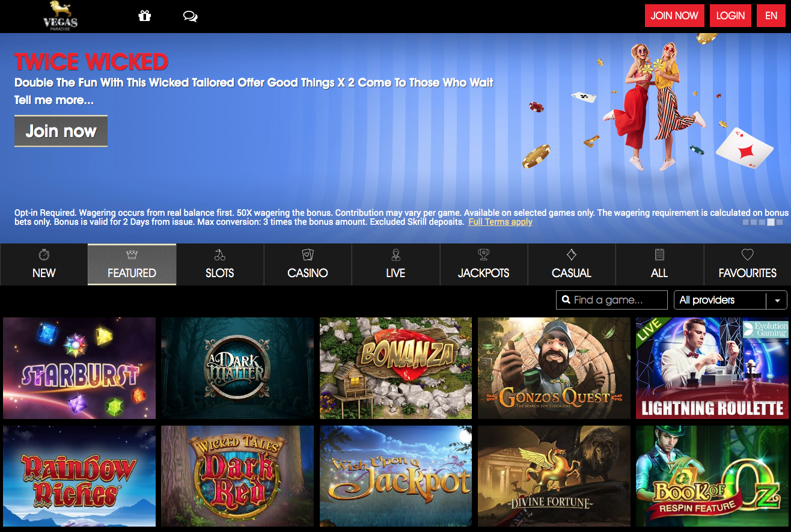Click the LOGIN button
791x532 pixels.
[730, 16]
